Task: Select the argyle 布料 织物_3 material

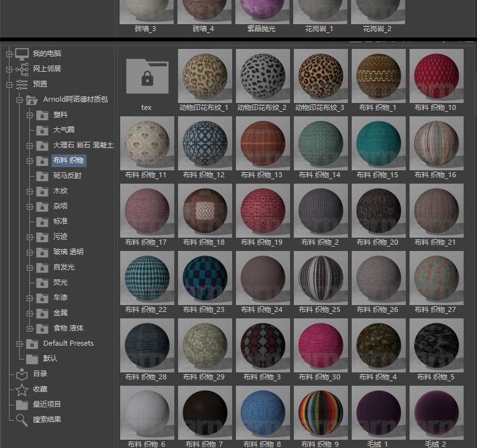Action: pyautogui.click(x=263, y=346)
